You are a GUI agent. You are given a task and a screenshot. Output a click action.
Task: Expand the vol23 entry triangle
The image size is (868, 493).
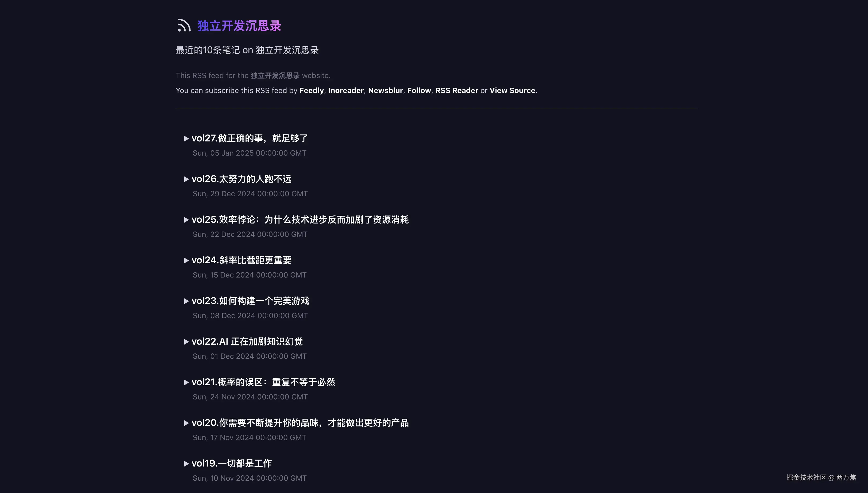click(x=186, y=301)
